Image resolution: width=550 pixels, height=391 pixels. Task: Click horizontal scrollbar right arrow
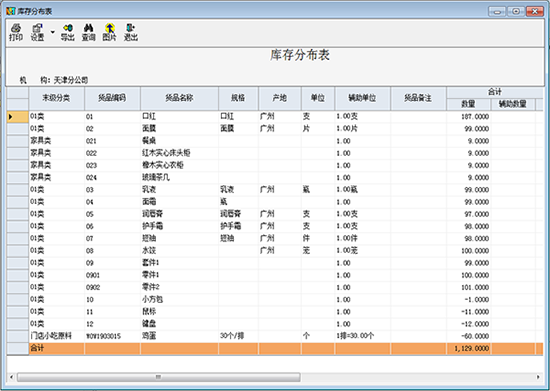point(538,377)
